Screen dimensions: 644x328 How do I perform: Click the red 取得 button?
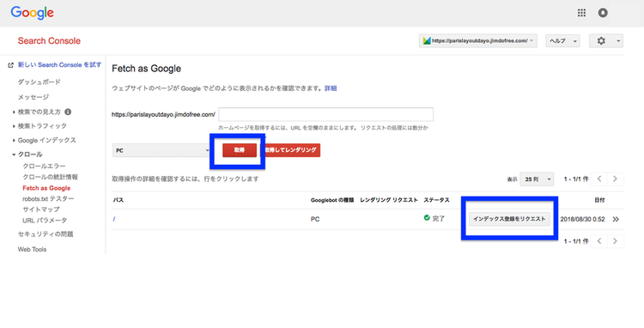click(x=240, y=150)
